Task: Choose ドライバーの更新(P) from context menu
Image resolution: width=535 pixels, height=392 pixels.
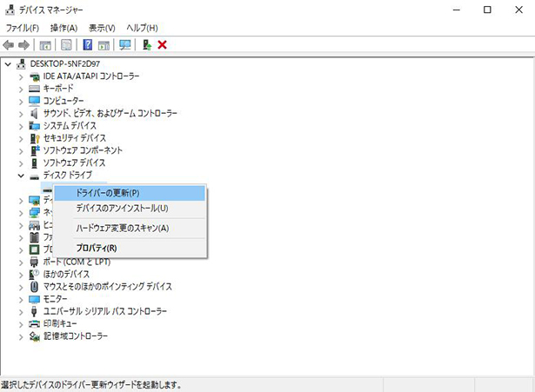Action: [130, 193]
